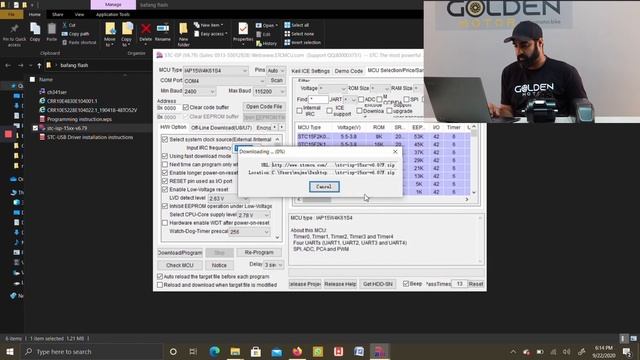Click Paste shortcut in the ribbon

[79, 42]
